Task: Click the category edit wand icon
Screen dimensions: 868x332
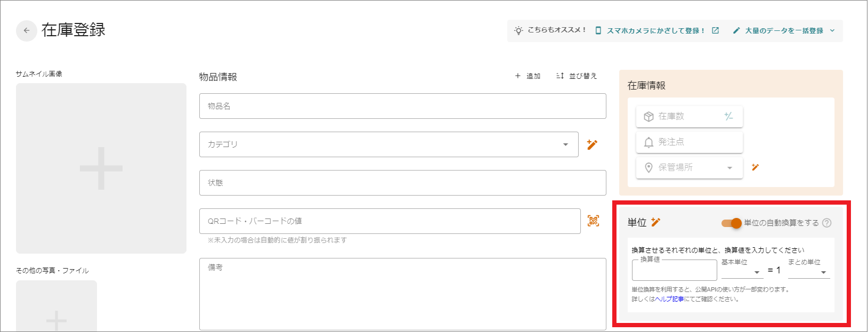Action: 592,144
